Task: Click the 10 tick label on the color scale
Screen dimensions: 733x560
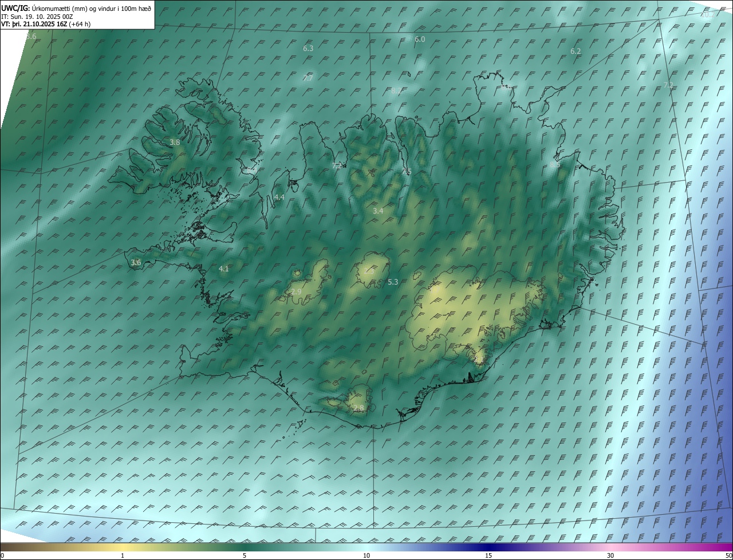Action: 366,555
